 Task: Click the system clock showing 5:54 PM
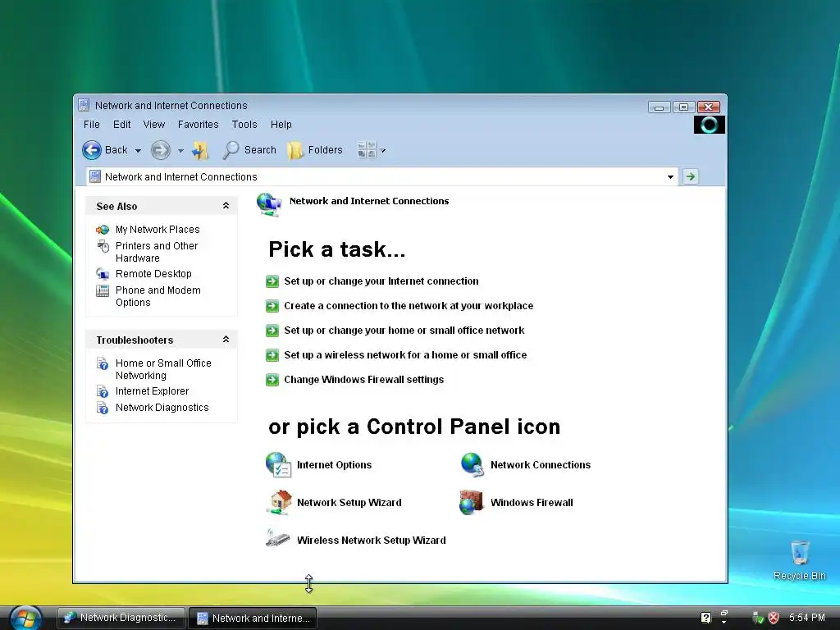coord(807,618)
